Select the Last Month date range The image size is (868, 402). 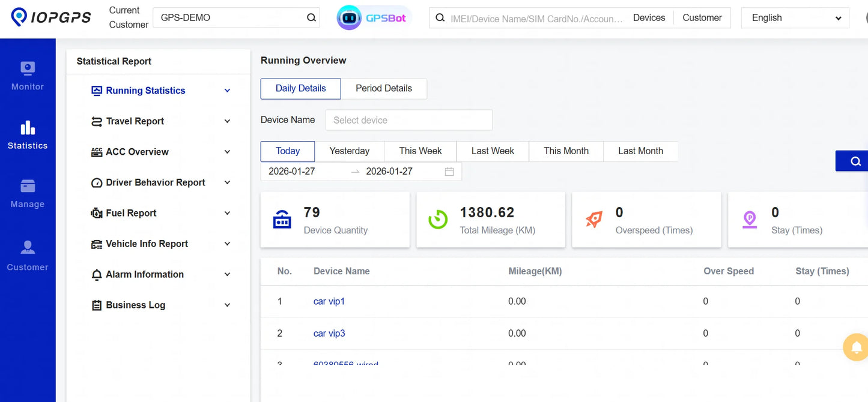[641, 151]
